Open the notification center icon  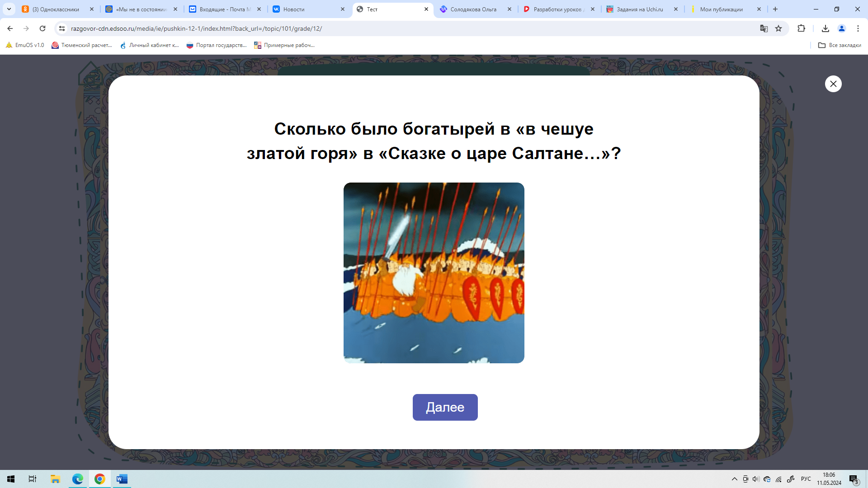point(854,479)
